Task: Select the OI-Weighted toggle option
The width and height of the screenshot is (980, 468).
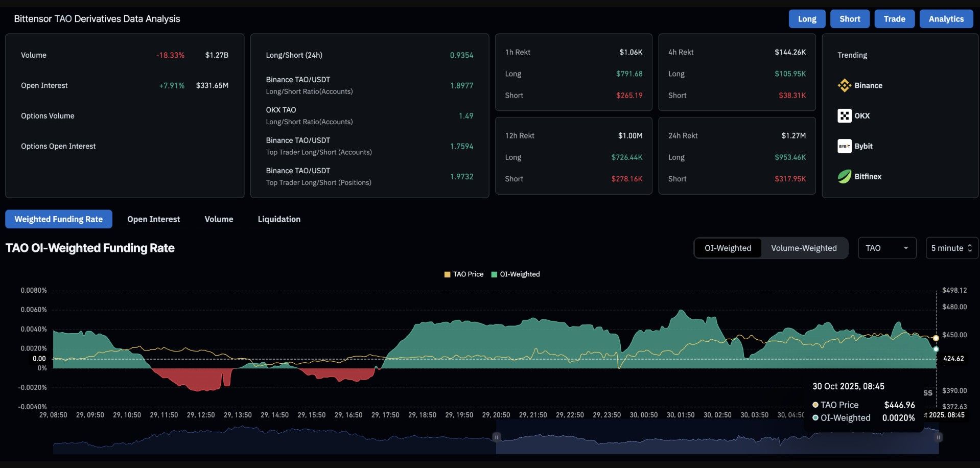Action: [728, 248]
